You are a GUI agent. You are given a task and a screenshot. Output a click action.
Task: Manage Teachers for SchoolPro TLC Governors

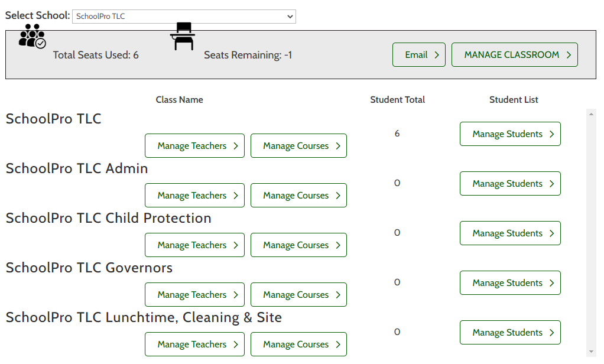coord(194,295)
